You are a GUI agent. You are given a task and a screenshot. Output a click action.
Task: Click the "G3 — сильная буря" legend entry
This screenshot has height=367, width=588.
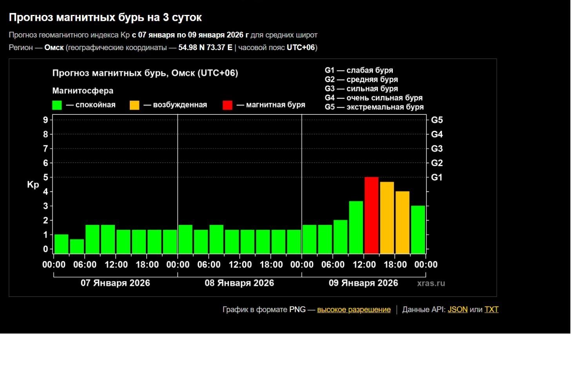pos(361,89)
